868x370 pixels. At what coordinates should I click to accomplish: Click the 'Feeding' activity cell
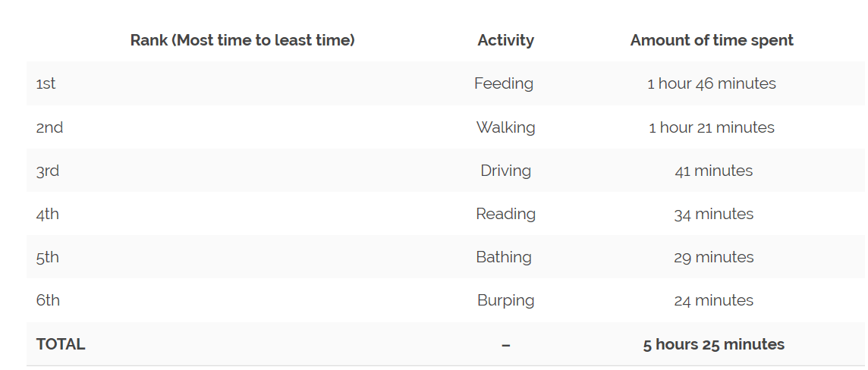(504, 83)
